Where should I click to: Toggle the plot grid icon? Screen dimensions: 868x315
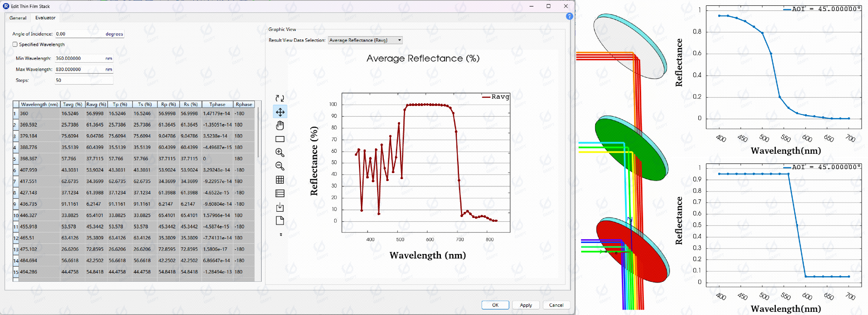[x=280, y=180]
